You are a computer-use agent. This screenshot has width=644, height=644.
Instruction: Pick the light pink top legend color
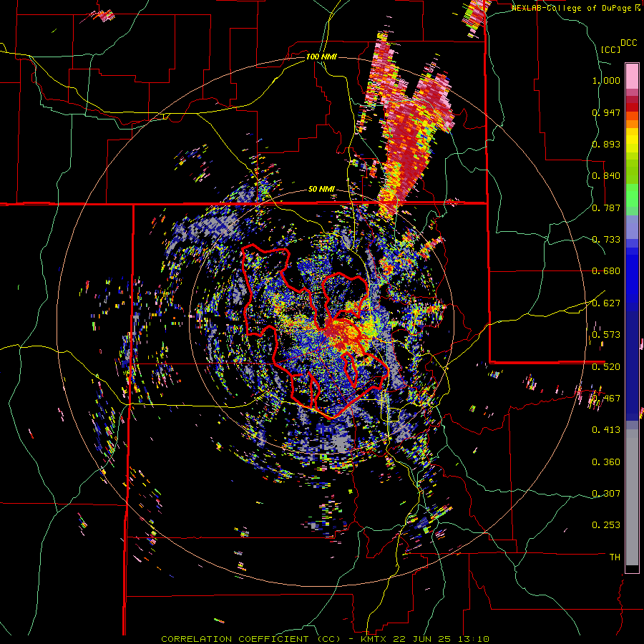[x=632, y=76]
